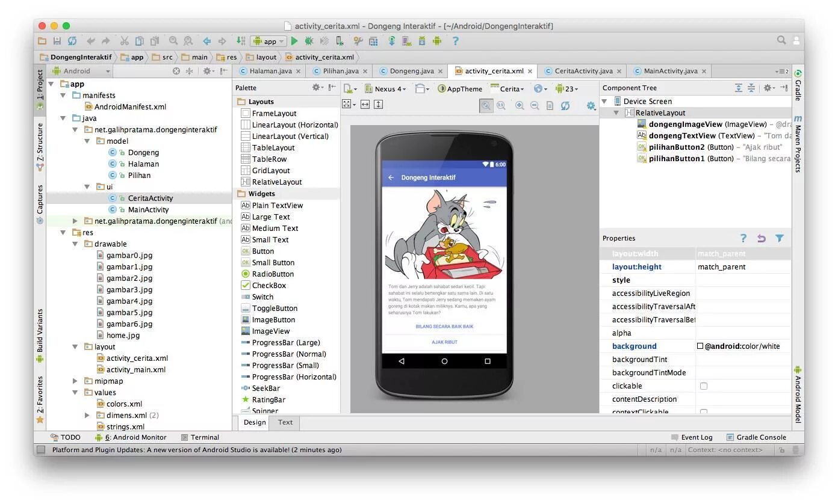Open the Nexus 4 device dropdown
This screenshot has height=504, width=838.
pos(385,88)
